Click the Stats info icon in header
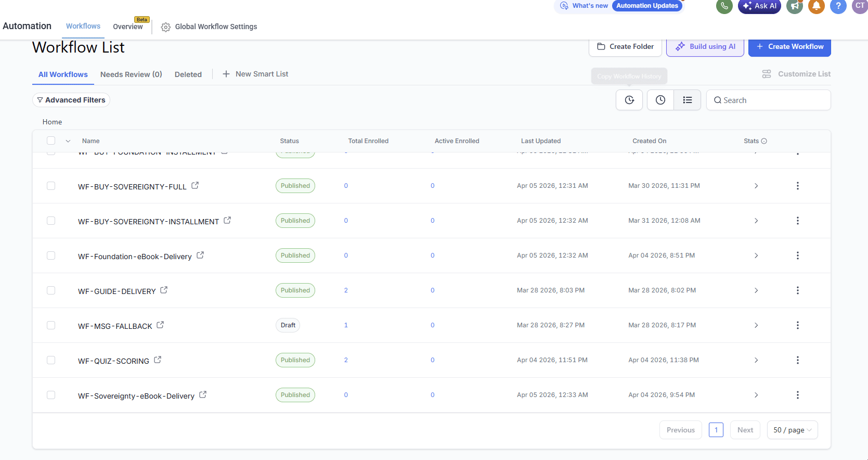Viewport: 868px width, 460px height. click(x=764, y=141)
